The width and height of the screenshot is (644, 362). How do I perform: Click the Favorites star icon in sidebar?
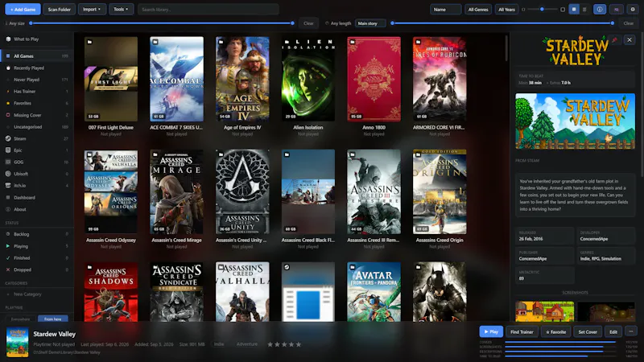[x=8, y=104]
